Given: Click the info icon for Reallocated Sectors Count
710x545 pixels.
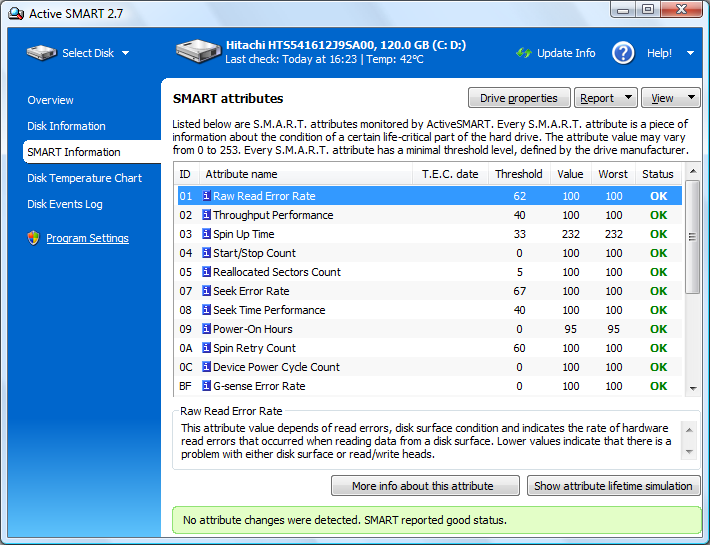Looking at the screenshot, I should tap(206, 272).
